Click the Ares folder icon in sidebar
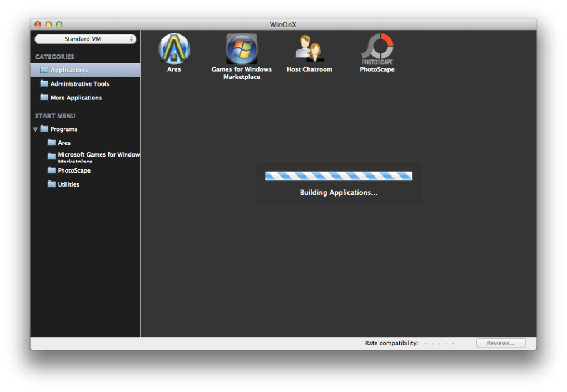Image resolution: width=567 pixels, height=392 pixels. tap(52, 142)
